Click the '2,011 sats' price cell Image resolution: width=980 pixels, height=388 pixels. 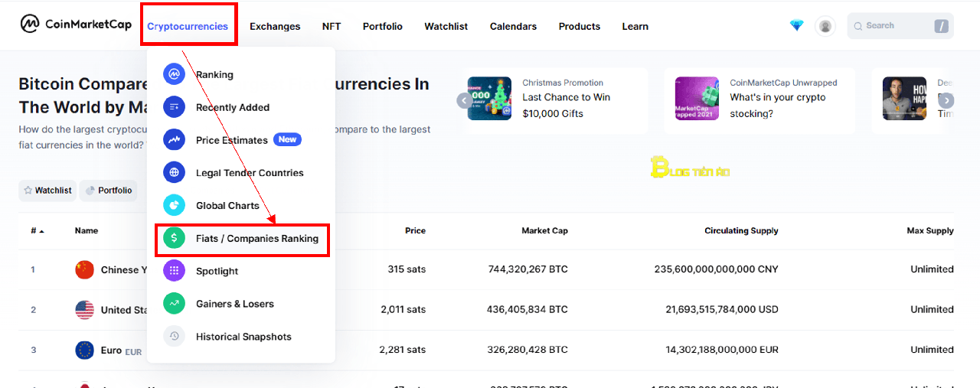[403, 310]
